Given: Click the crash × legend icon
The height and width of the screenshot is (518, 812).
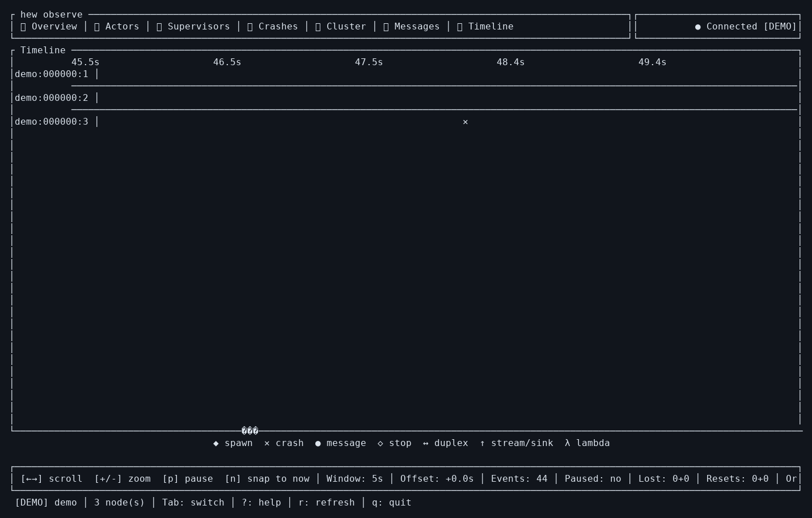Looking at the screenshot, I should point(267,443).
